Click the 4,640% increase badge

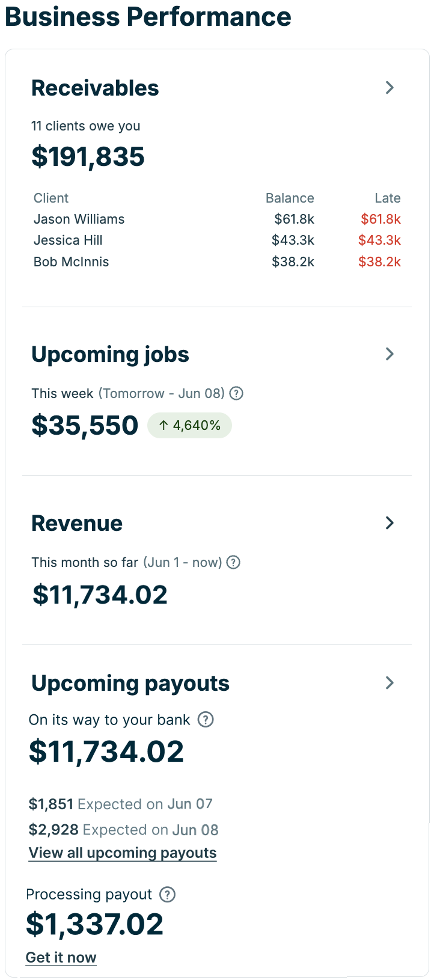[x=189, y=425]
